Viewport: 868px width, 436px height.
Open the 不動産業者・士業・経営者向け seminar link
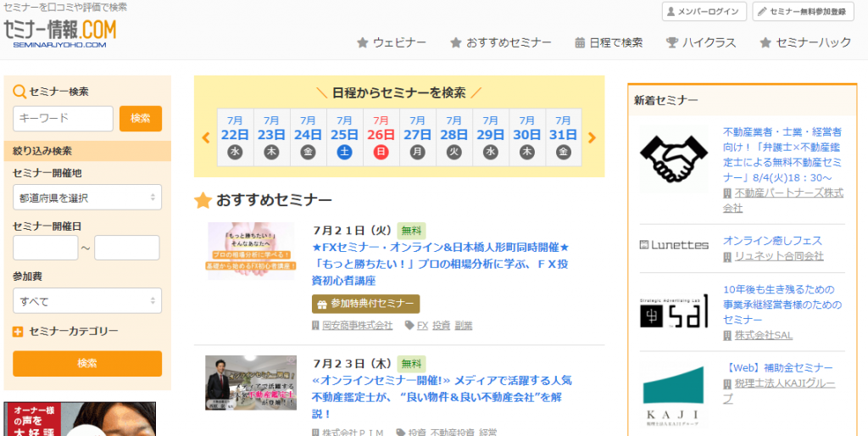click(x=782, y=154)
